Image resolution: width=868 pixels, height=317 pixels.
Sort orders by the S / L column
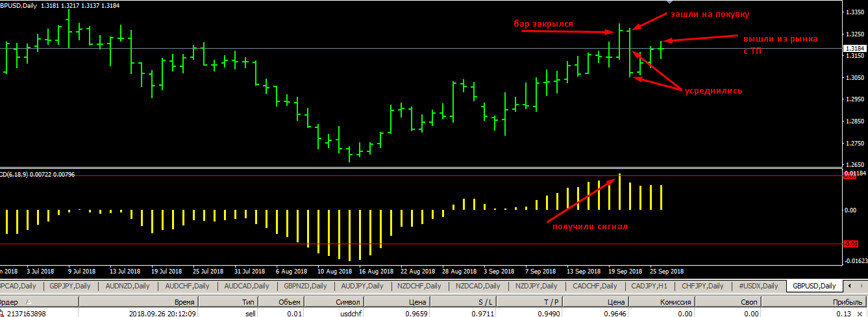click(464, 302)
